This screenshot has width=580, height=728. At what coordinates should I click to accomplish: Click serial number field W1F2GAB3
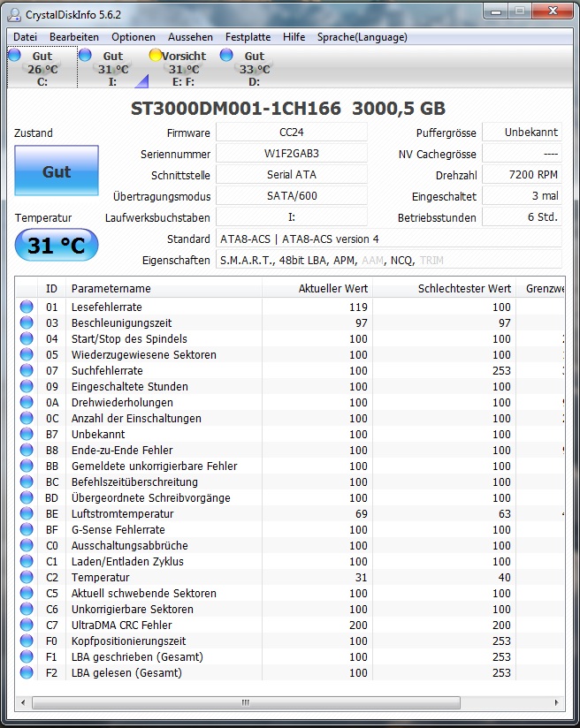click(x=292, y=154)
